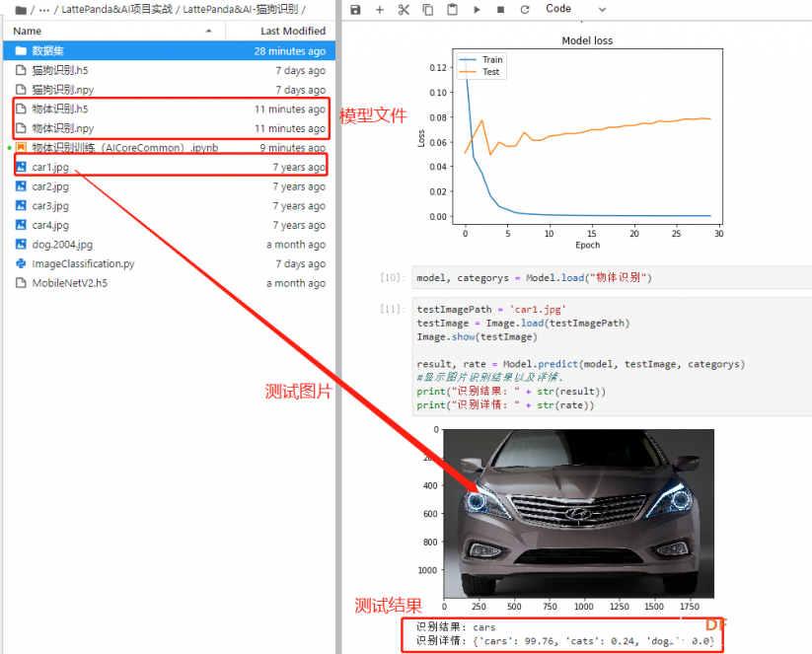Save the notebook with the floppy icon
The image size is (812, 654).
[x=355, y=9]
